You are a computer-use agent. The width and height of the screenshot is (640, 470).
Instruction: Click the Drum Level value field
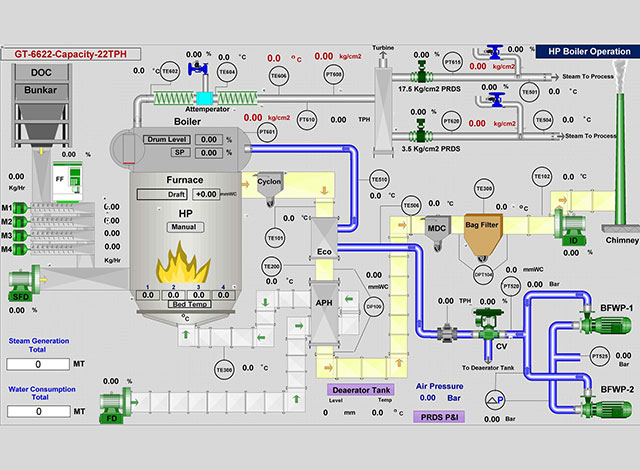208,140
